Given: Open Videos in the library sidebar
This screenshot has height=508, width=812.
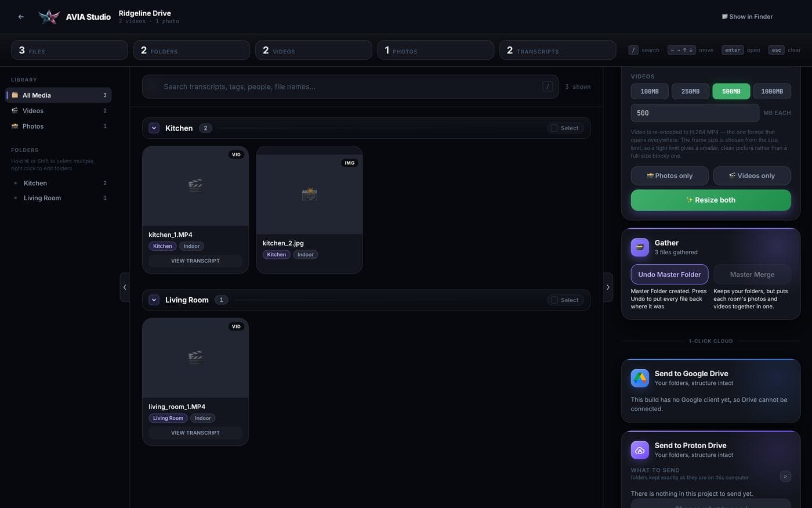Looking at the screenshot, I should tap(59, 110).
